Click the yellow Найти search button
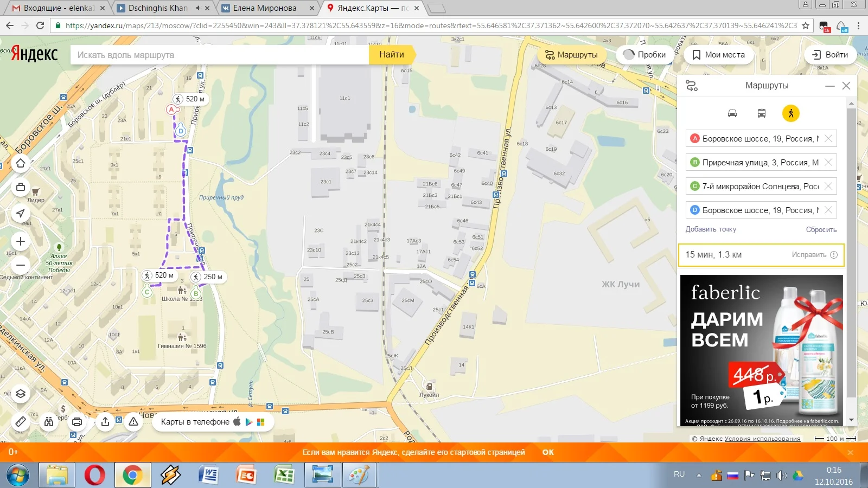868x488 pixels. (392, 55)
